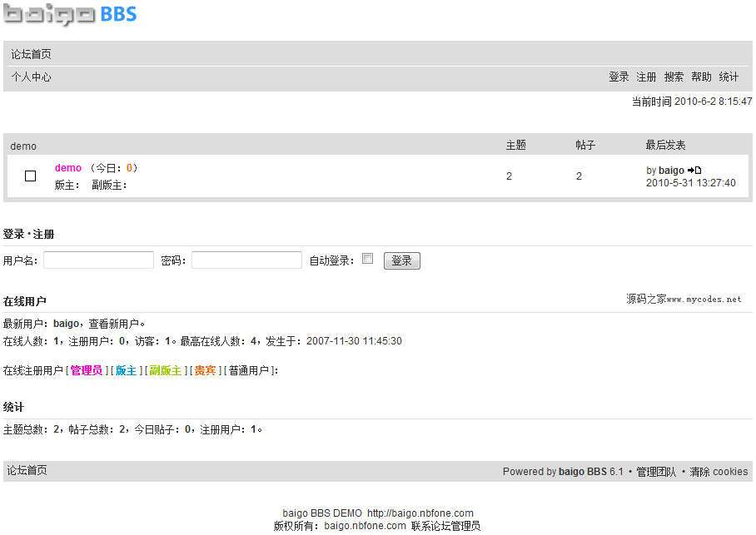Open the 搜索 search page
The image size is (756, 535).
[674, 77]
